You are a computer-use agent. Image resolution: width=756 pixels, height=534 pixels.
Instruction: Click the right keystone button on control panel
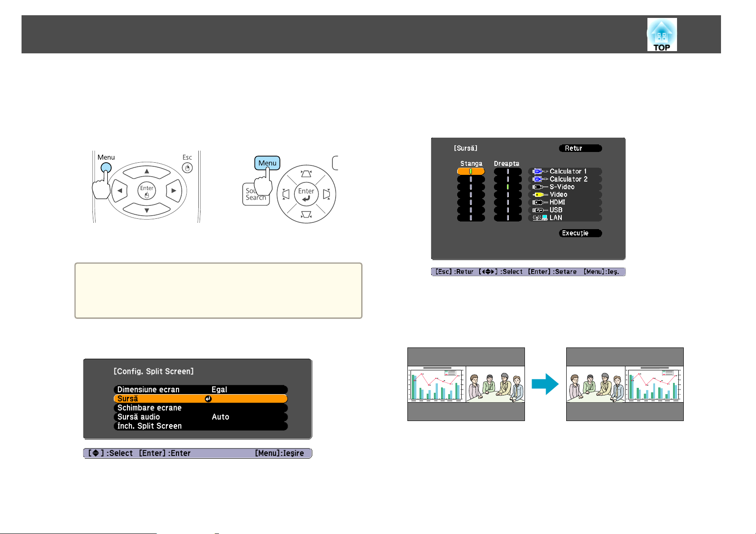(x=327, y=194)
